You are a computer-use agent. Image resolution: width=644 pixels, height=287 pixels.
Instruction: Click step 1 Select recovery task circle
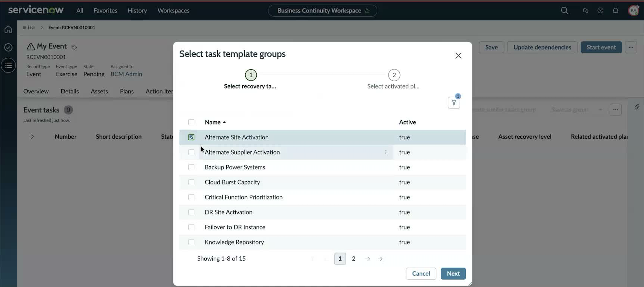point(251,75)
